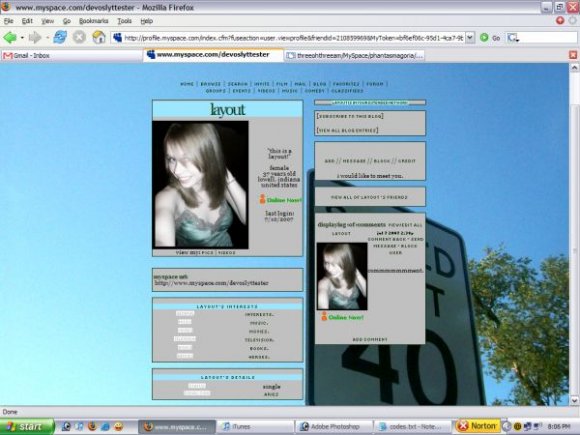
Task: Click in the browser search box
Action: [x=548, y=37]
